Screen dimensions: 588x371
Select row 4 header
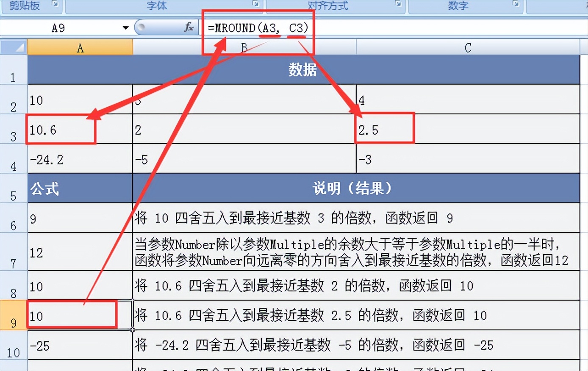(x=14, y=159)
